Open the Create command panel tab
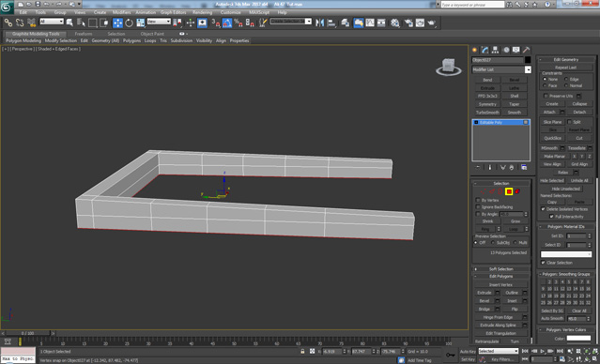The height and width of the screenshot is (364, 600). coord(475,50)
